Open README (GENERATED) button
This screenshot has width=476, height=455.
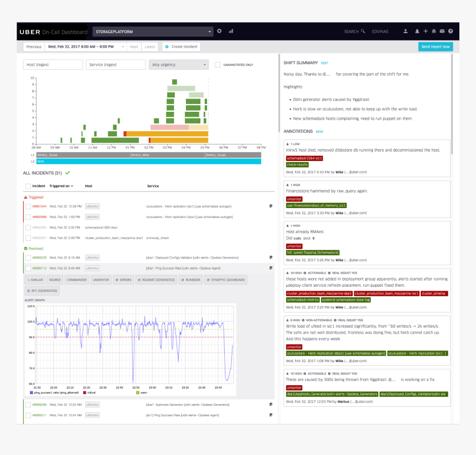[x=156, y=280]
